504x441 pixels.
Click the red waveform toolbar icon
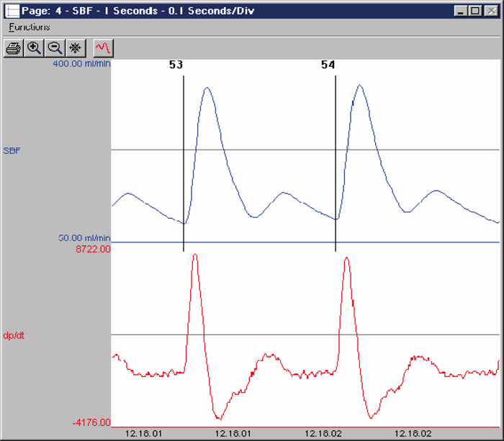tap(103, 48)
